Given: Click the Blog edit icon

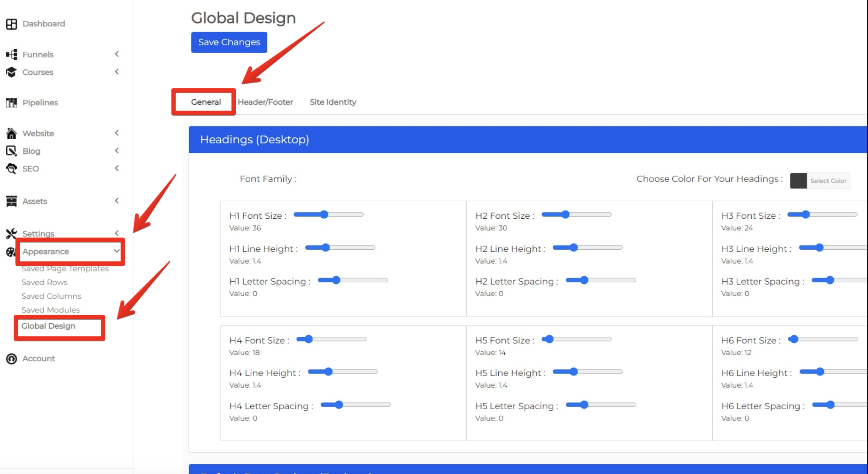Looking at the screenshot, I should pos(12,151).
